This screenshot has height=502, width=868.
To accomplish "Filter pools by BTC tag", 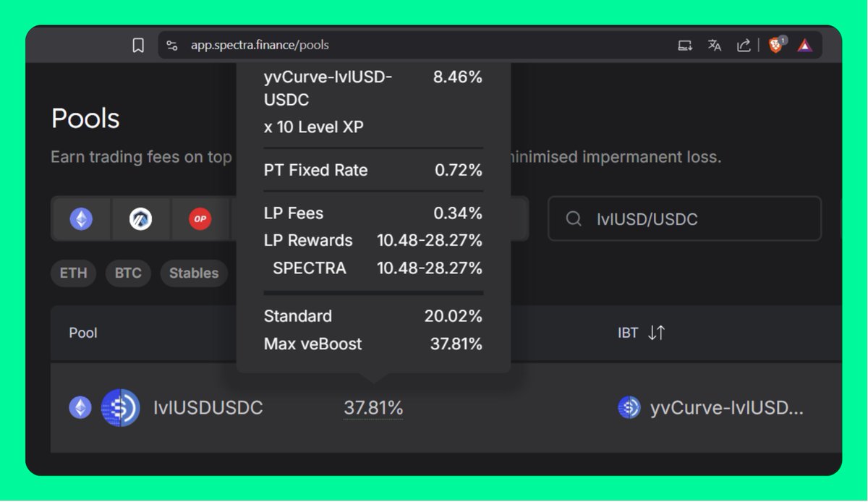I will pos(128,273).
